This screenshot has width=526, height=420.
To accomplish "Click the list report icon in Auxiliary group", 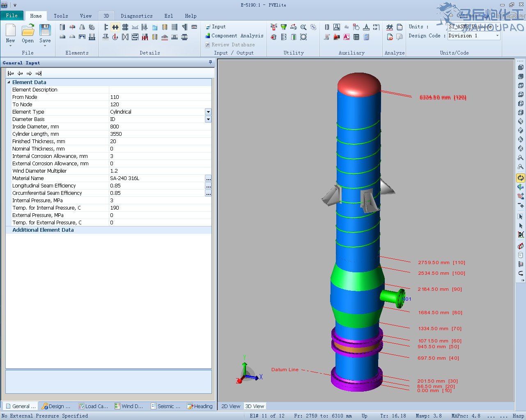I will tap(356, 37).
